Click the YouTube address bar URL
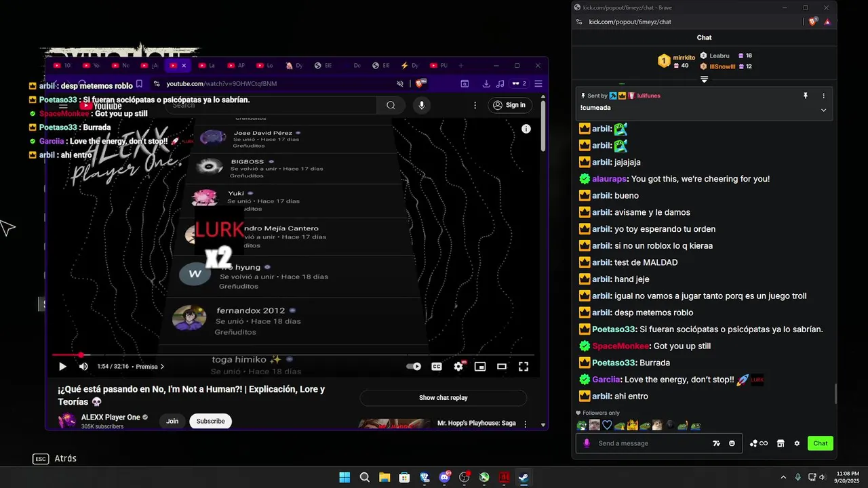The height and width of the screenshot is (488, 868). pos(222,83)
